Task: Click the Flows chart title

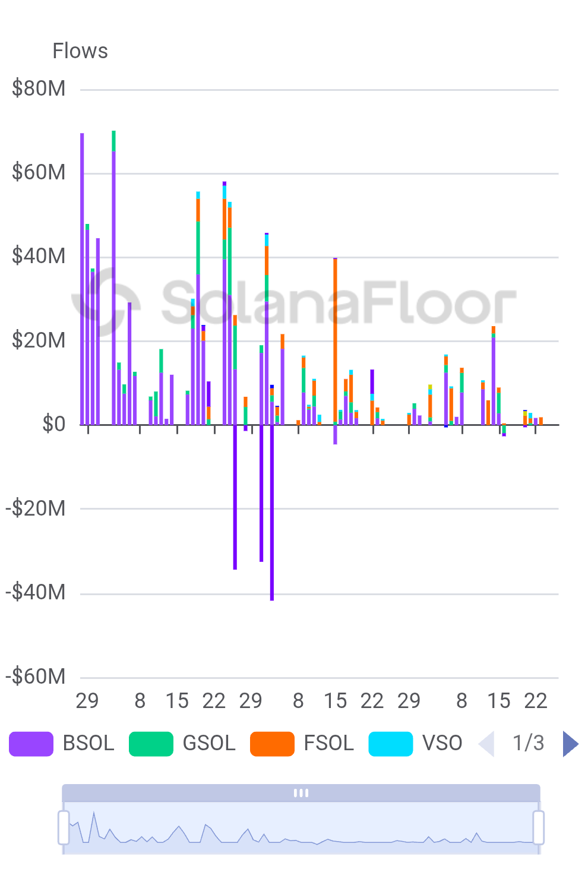Action: coord(80,51)
